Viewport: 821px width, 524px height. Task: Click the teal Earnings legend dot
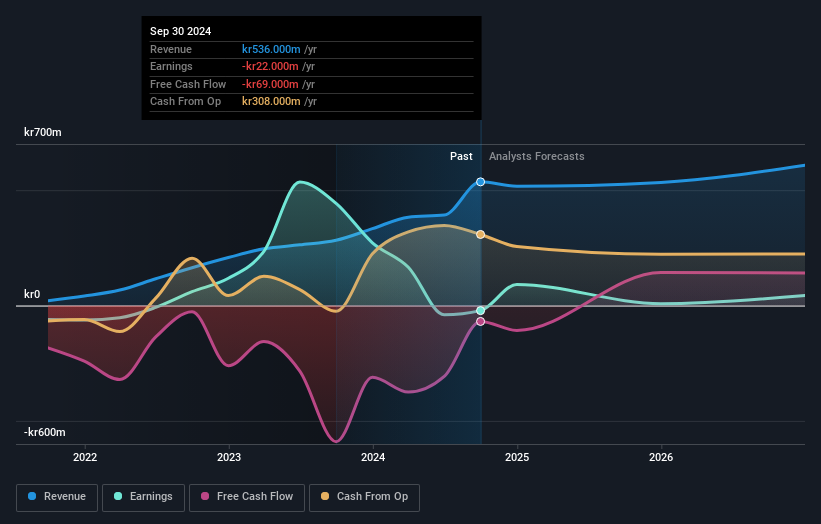[118, 496]
